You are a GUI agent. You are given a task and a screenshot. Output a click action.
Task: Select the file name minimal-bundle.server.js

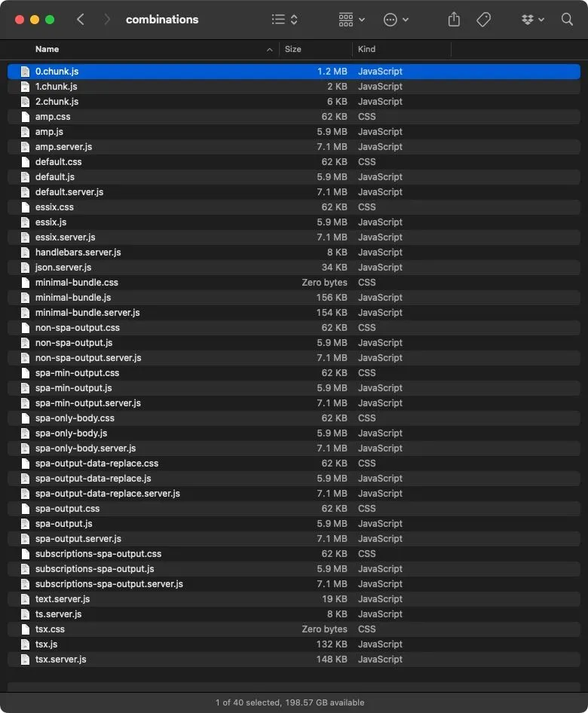pos(87,312)
